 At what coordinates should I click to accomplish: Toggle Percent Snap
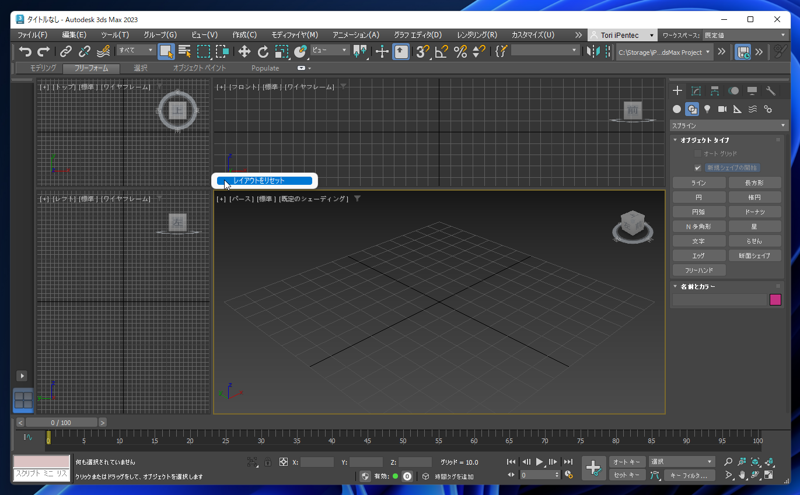[x=460, y=51]
